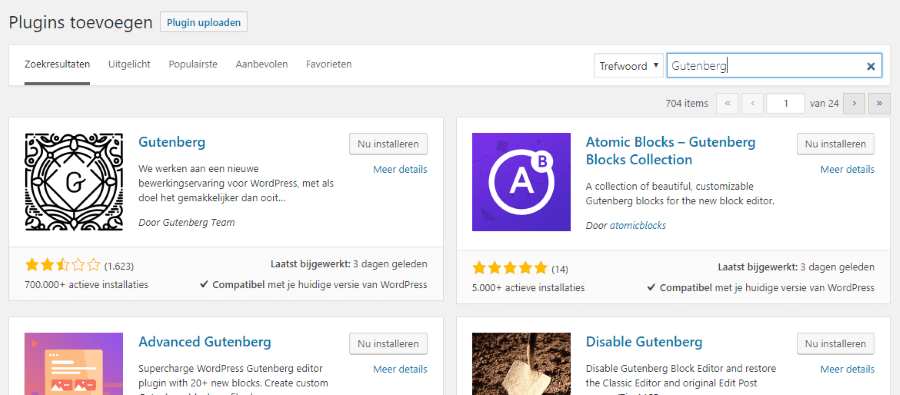The height and width of the screenshot is (395, 900).
Task: Open the Advanced Gutenberg plugin thumbnail
Action: click(74, 364)
